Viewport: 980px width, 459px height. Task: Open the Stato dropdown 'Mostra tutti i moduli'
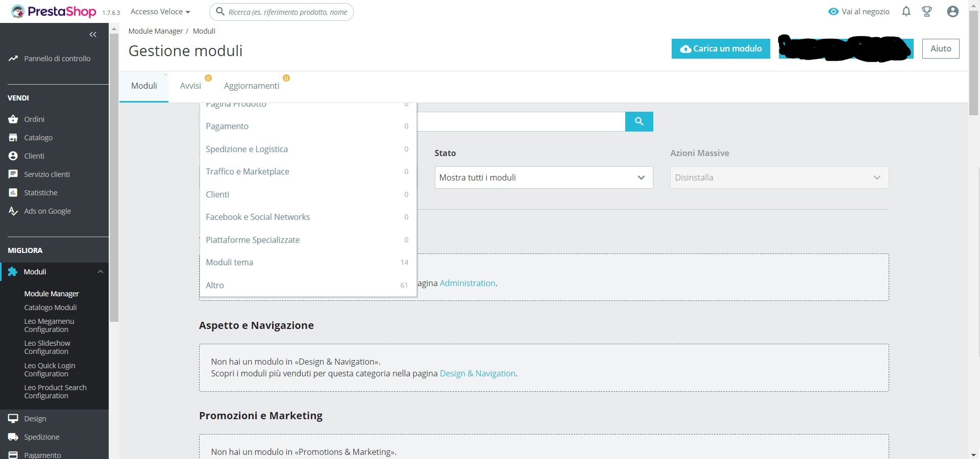click(544, 177)
